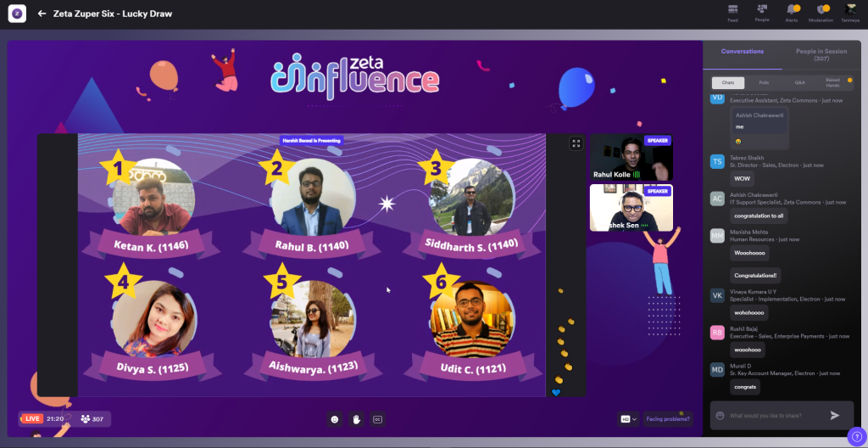Open the Zeta app logo icon
The image size is (868, 448).
click(x=17, y=14)
